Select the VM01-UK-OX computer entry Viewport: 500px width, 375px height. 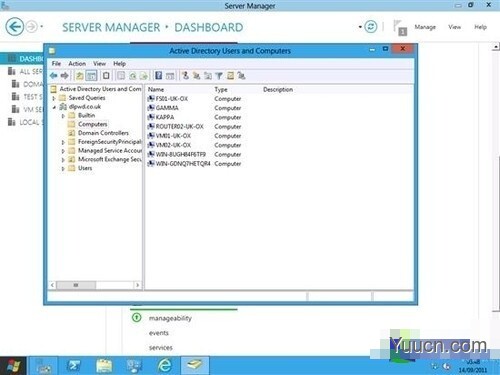173,136
